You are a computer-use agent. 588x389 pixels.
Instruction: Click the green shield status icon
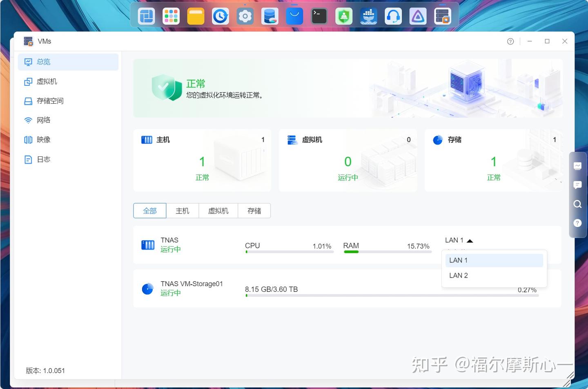tap(167, 87)
